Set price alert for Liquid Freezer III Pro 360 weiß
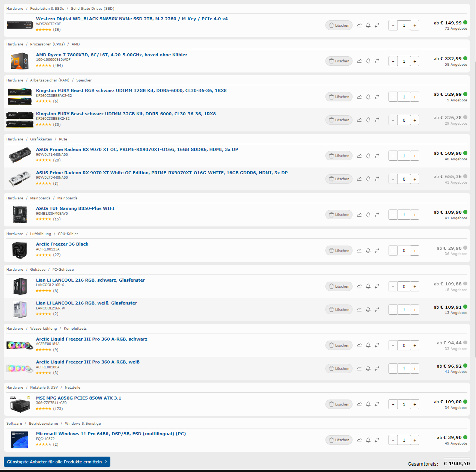 368,369
